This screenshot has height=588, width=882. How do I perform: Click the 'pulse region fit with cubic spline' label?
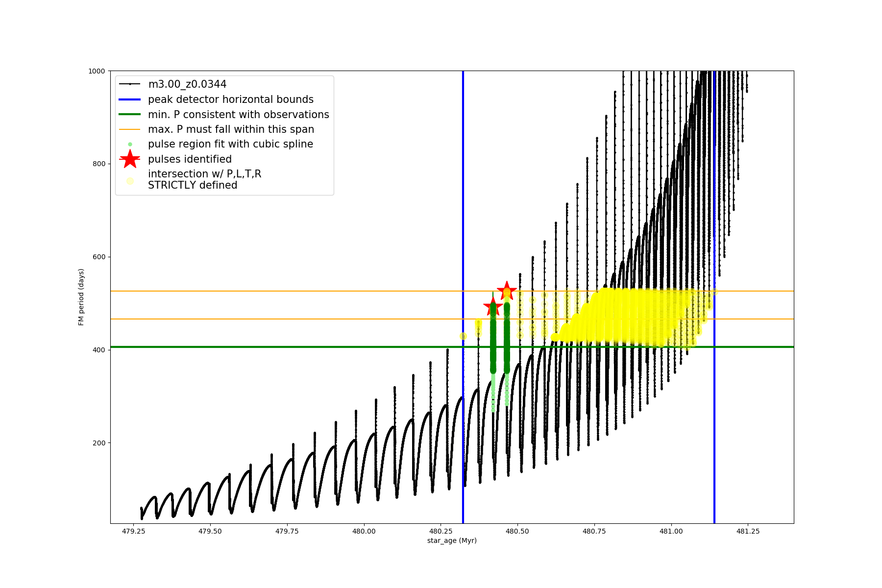point(230,144)
